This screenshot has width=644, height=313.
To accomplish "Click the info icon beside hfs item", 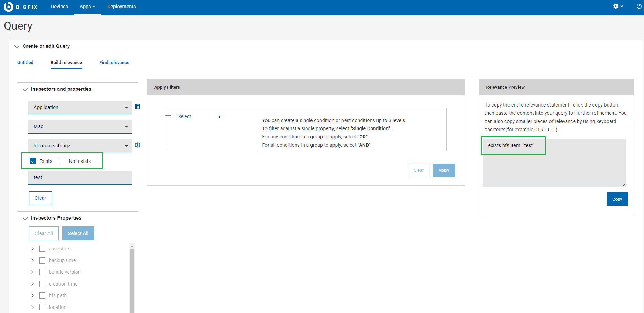I will pos(138,145).
